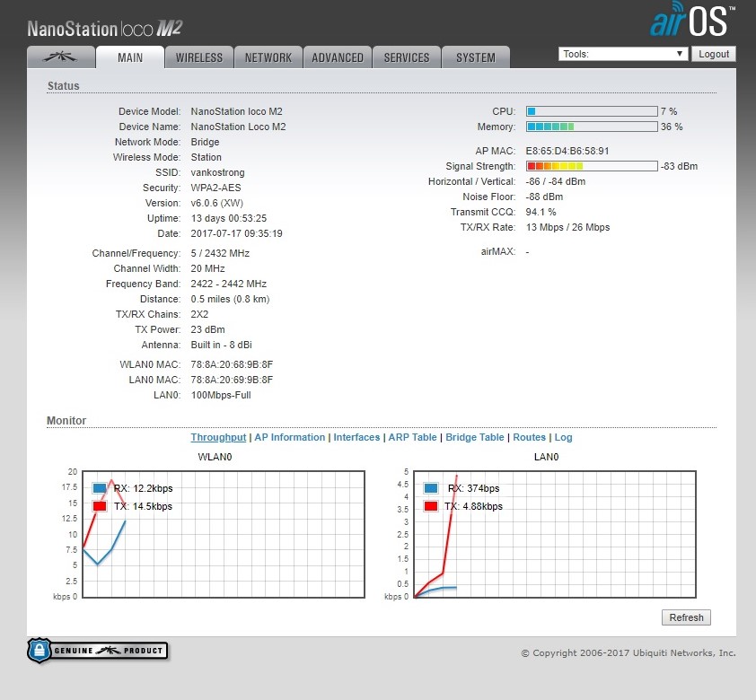
Task: Click LAN0 blue RX legend swatch
Action: [431, 488]
